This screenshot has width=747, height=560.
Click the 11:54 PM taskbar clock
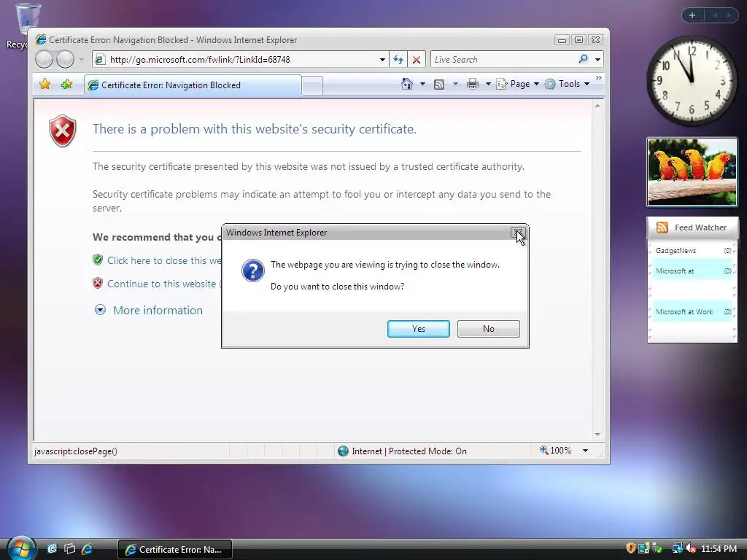pos(719,549)
